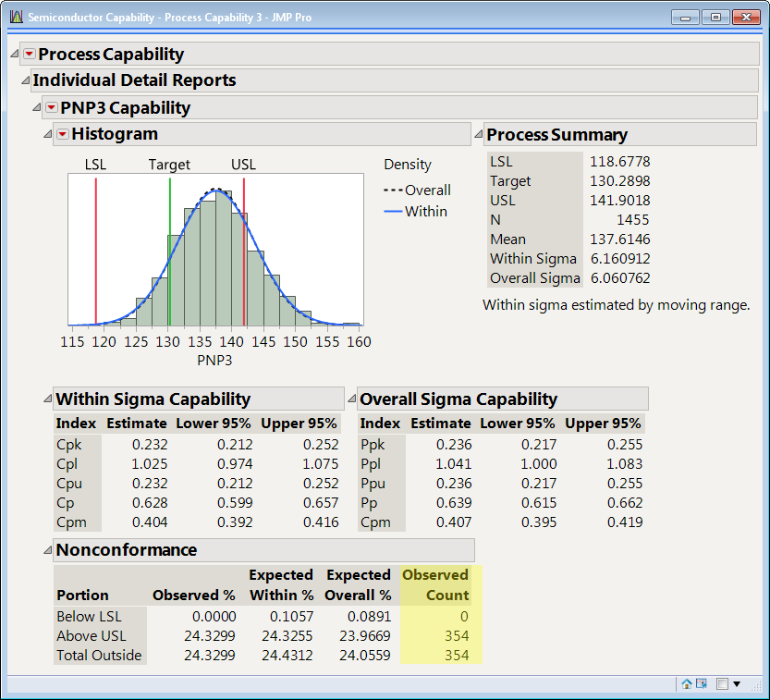Click the 160 axis tick label

(x=359, y=342)
